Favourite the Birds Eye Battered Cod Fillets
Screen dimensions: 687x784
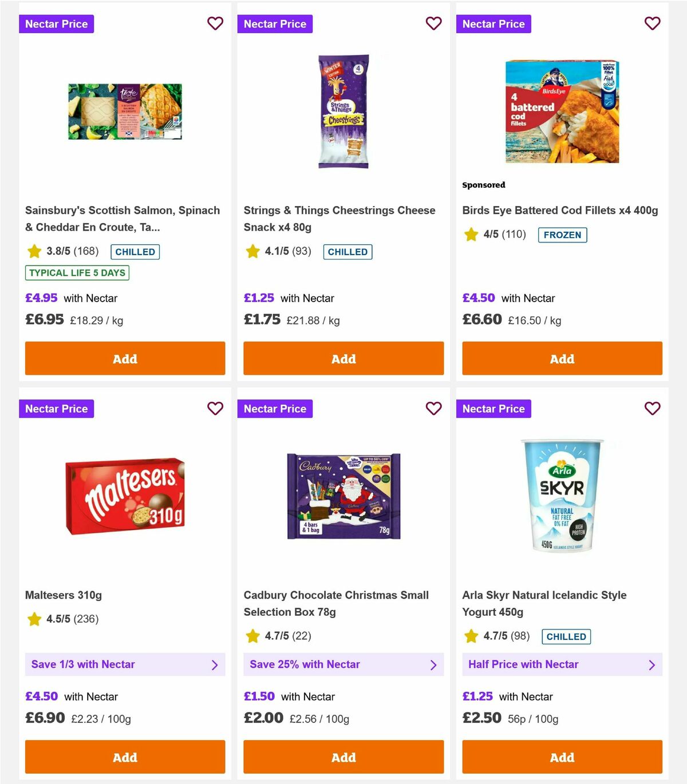(652, 23)
